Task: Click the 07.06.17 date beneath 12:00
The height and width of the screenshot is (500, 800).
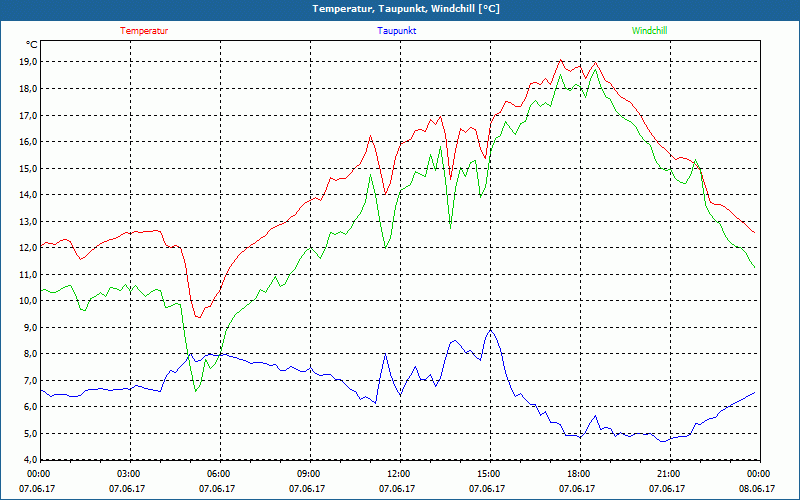Action: 397,489
